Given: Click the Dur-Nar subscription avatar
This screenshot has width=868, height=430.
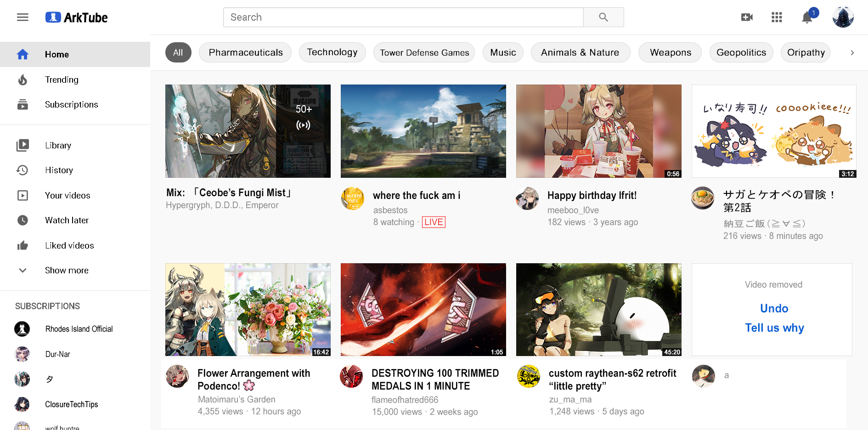Looking at the screenshot, I should (22, 354).
